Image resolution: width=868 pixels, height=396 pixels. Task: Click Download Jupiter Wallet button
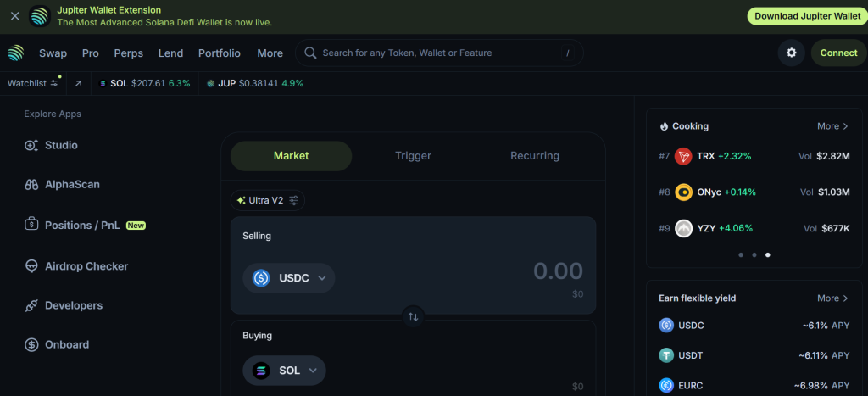point(807,16)
